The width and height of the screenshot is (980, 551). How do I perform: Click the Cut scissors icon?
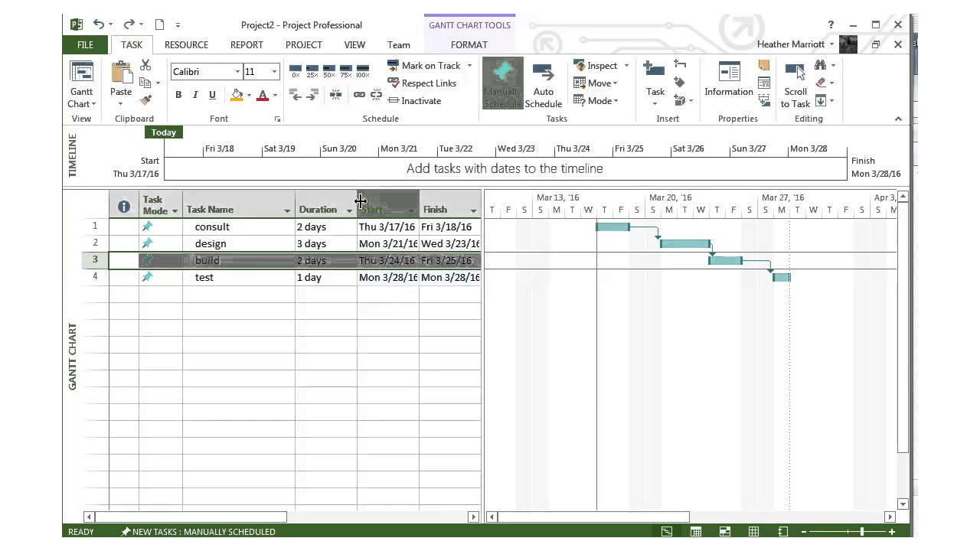point(145,66)
